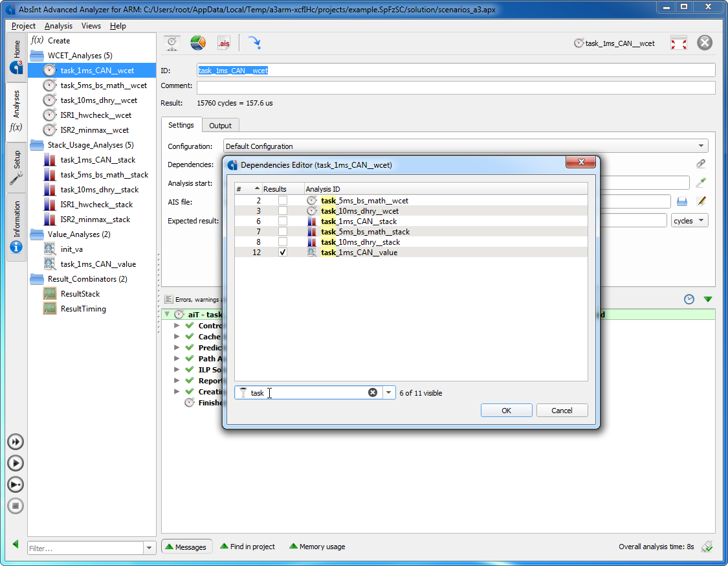Open the sidebar Filter dropdown arrow
This screenshot has width=728, height=566.
pyautogui.click(x=149, y=548)
